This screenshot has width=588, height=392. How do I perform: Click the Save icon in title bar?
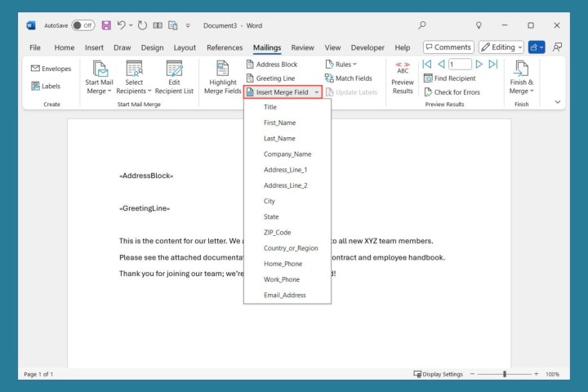(106, 25)
